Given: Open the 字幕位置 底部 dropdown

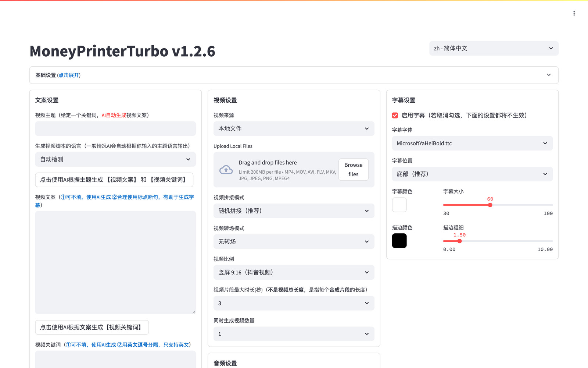Looking at the screenshot, I should pos(472,174).
